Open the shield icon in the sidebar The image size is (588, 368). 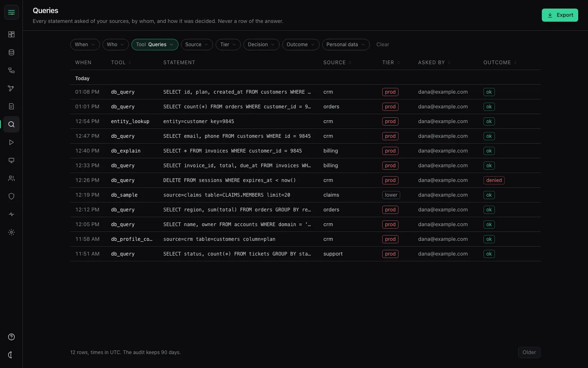click(11, 196)
